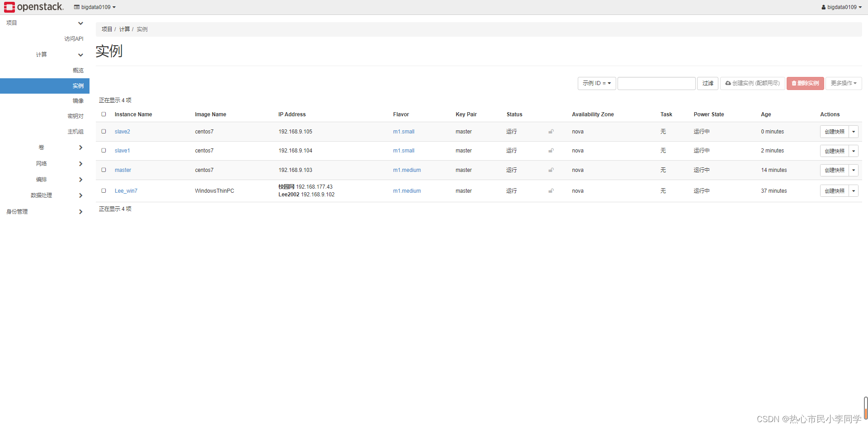Click the 创建实例 (配额用尽) button
Viewport: 868px width, 428px height.
click(752, 83)
